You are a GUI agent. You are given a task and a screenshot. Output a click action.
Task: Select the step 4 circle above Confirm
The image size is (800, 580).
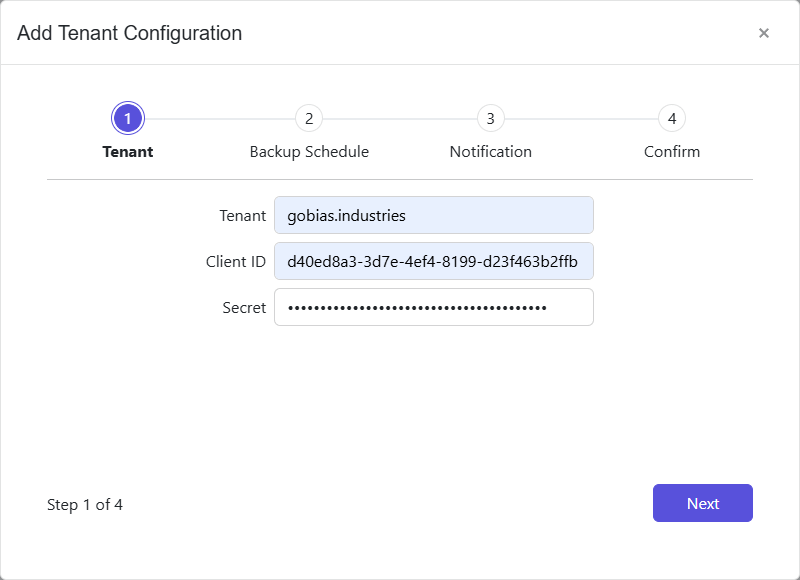[672, 117]
